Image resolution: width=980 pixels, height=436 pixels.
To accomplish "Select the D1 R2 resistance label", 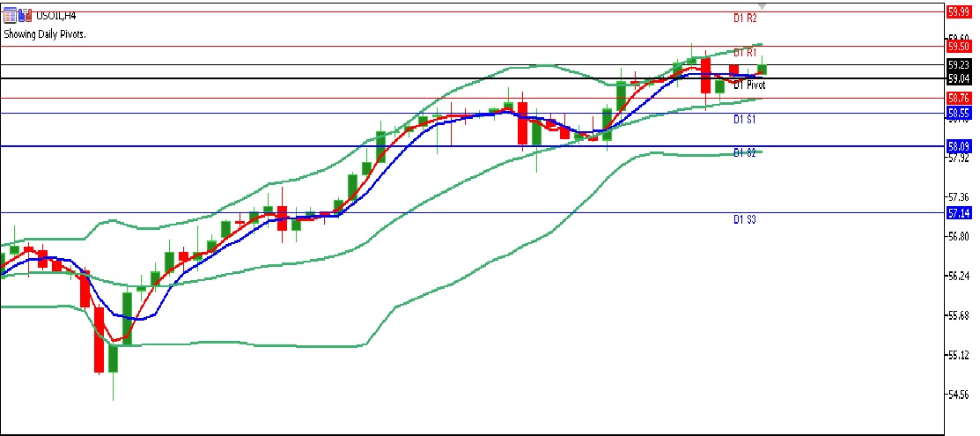I will point(745,18).
